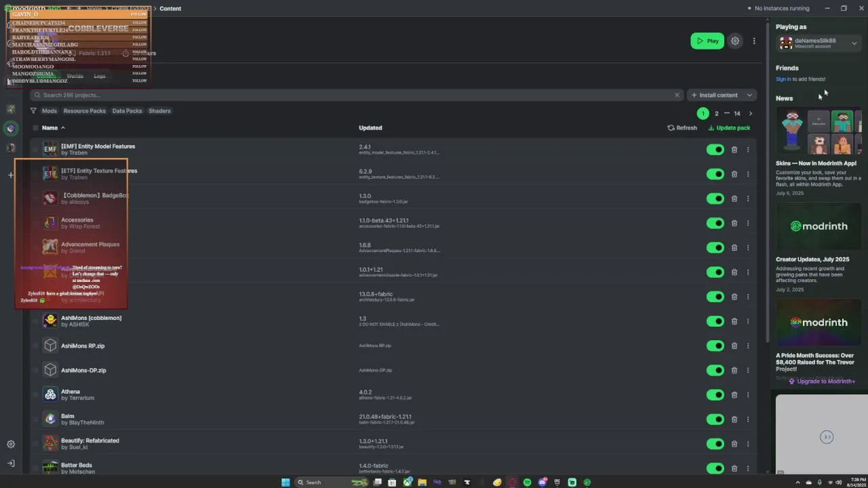Click the Search 266 projects field

tap(357, 95)
